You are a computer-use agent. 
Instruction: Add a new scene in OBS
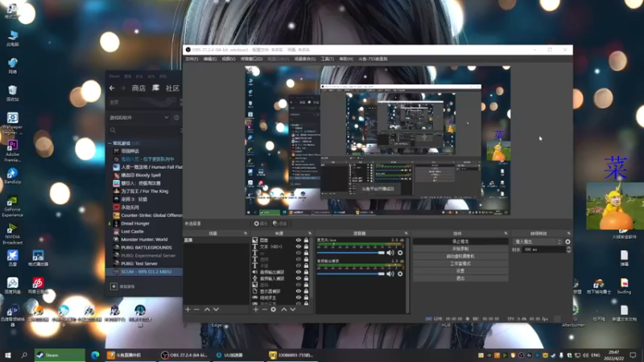[x=188, y=309]
